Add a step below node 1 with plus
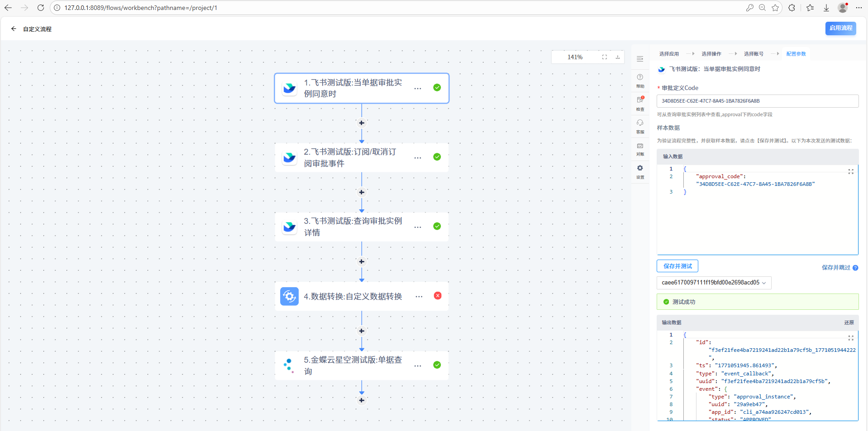The height and width of the screenshot is (431, 868). click(x=362, y=123)
